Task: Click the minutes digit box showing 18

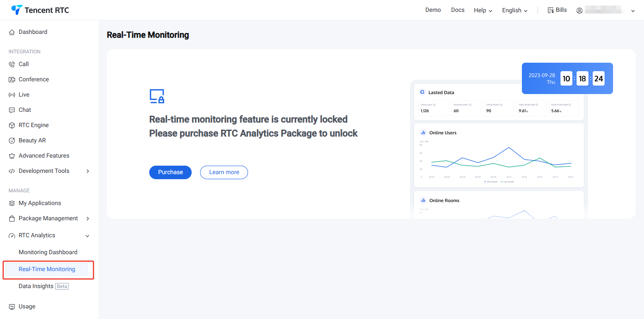Action: pos(583,79)
